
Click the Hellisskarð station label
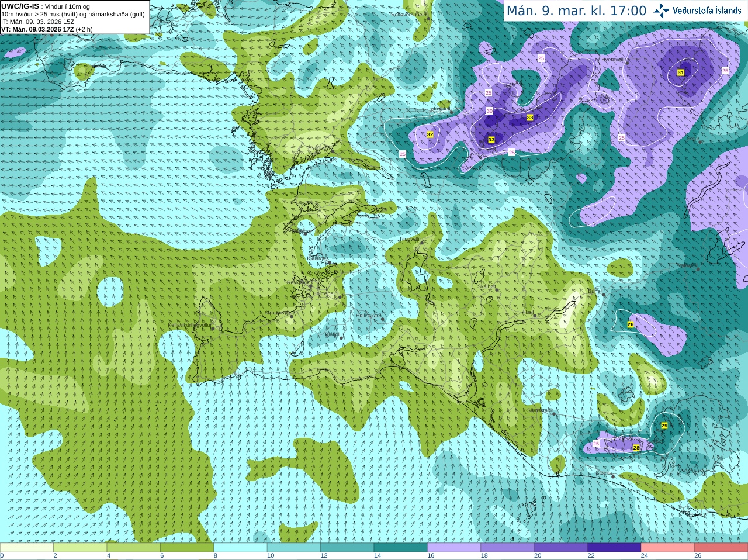click(x=369, y=316)
